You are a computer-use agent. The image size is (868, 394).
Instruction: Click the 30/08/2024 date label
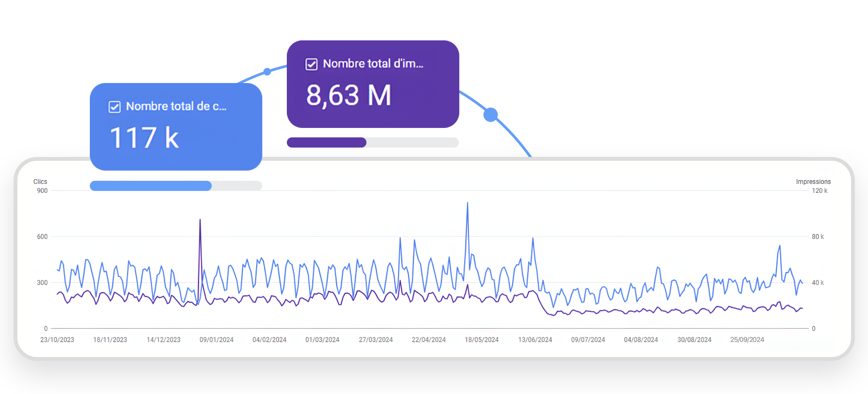[694, 340]
